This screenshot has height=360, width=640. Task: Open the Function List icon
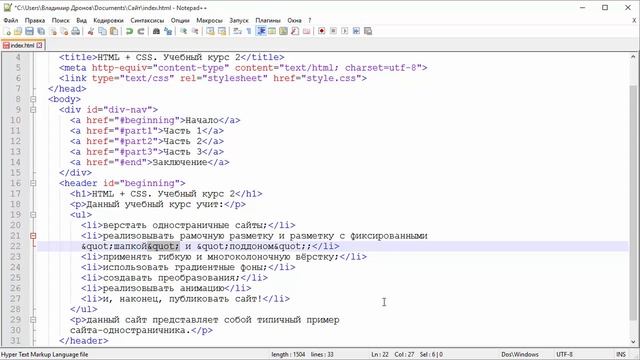[x=295, y=31]
